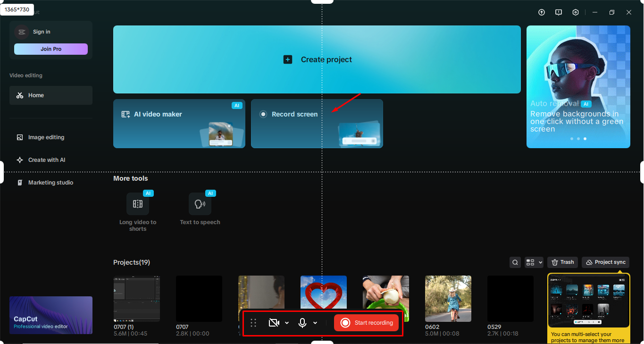Open the red heart project thumbnail
Viewport: 644px width, 344px height.
click(324, 293)
